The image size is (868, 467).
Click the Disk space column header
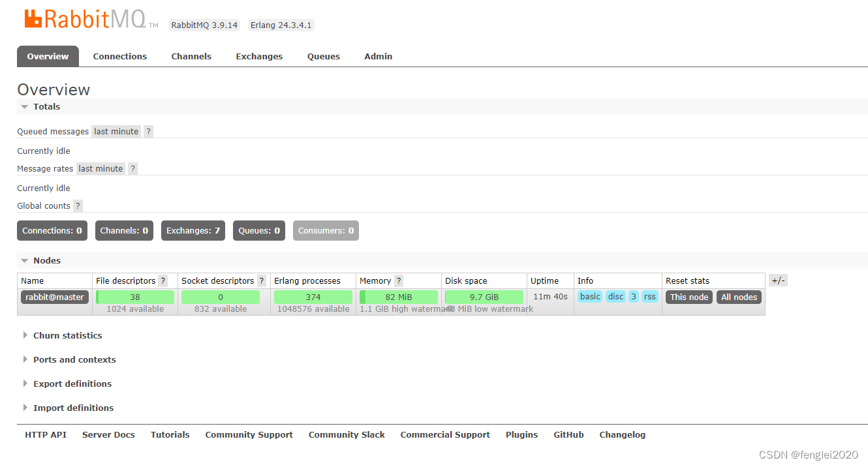[466, 281]
